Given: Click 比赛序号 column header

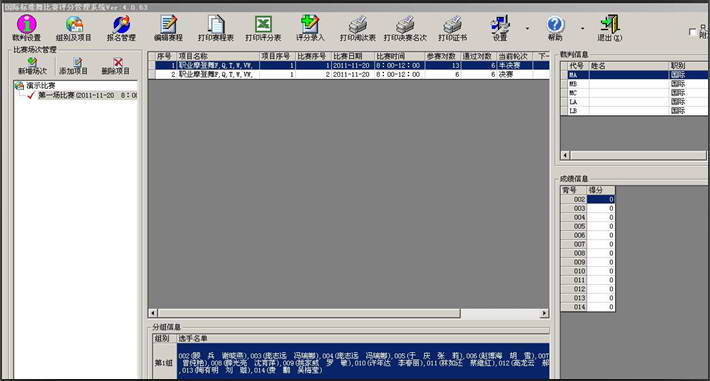Looking at the screenshot, I should coord(313,56).
